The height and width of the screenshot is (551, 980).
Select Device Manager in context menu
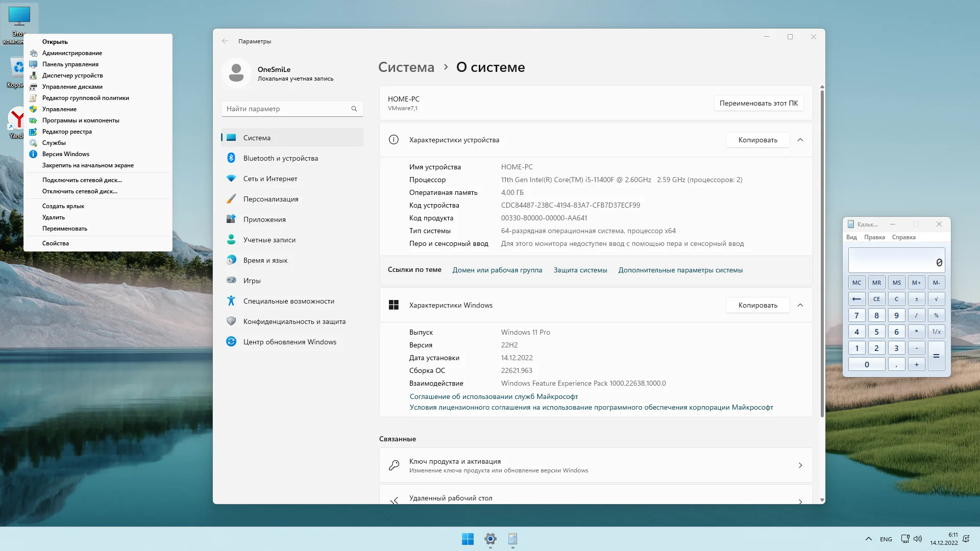pos(72,76)
